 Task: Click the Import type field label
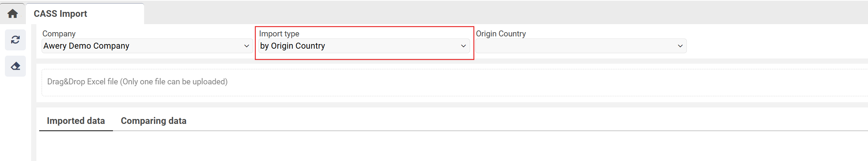pos(279,34)
